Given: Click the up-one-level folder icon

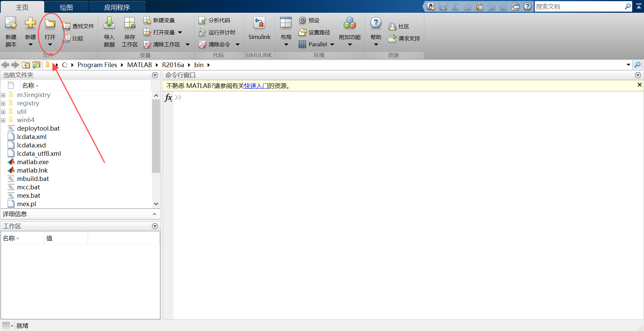Looking at the screenshot, I should pos(26,65).
